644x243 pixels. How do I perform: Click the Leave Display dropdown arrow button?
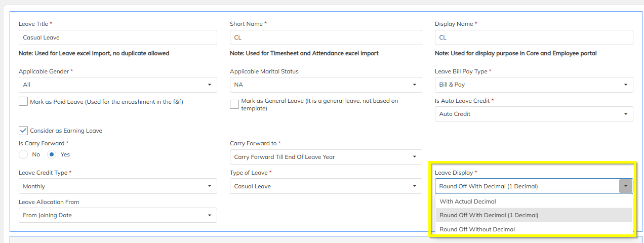626,186
